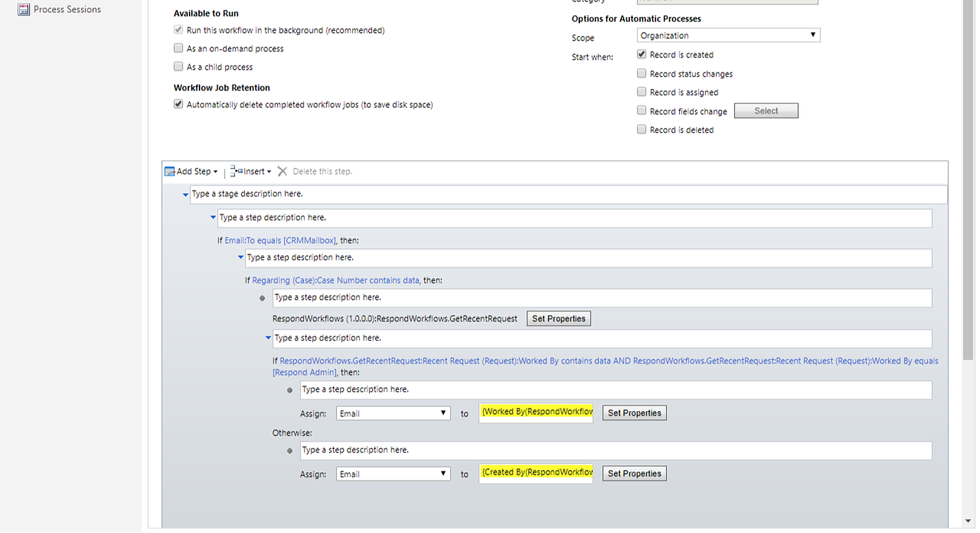Image resolution: width=980 pixels, height=533 pixels.
Task: Click the Available to Run heading
Action: coord(206,13)
